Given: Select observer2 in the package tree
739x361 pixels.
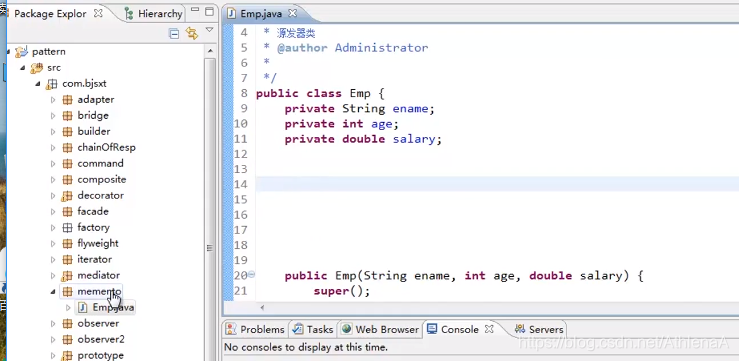Looking at the screenshot, I should coord(101,339).
